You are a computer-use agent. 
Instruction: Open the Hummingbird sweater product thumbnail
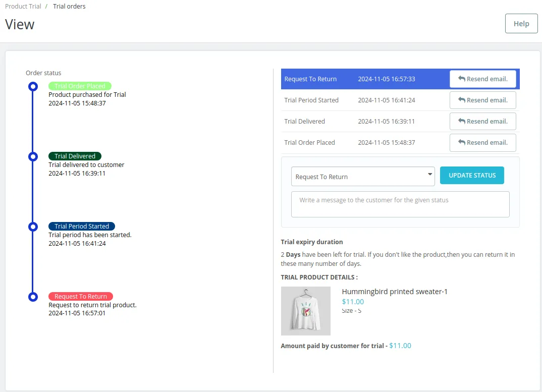coord(305,311)
